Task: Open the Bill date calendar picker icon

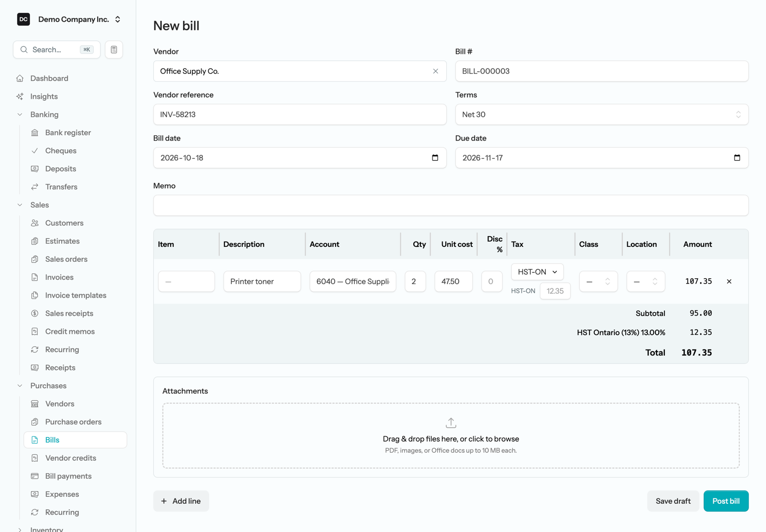Action: (x=435, y=158)
